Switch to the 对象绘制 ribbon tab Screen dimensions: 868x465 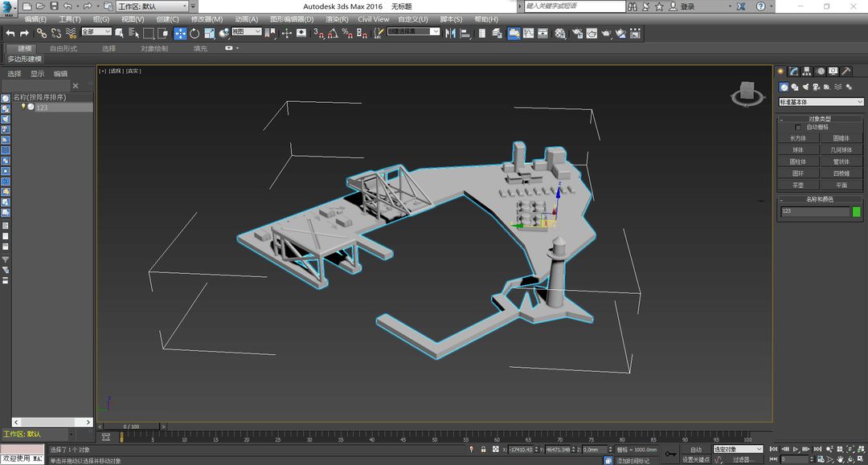[x=154, y=48]
